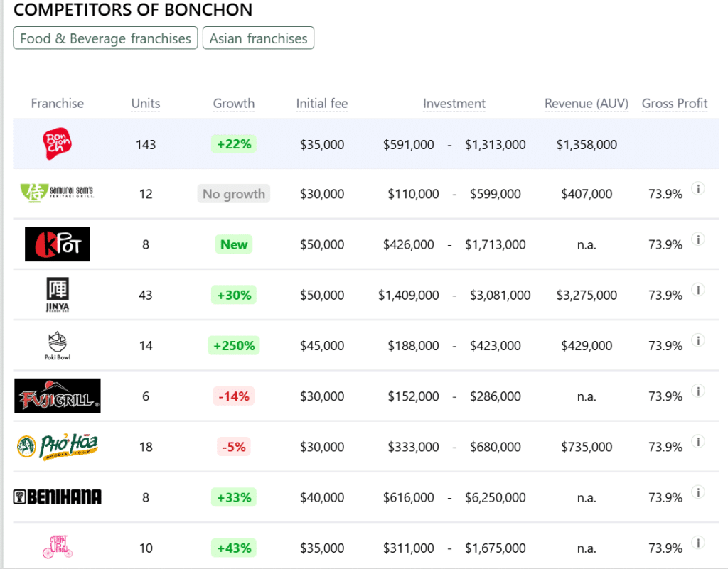Image resolution: width=728 pixels, height=569 pixels.
Task: Click the $1,358,000 revenue value
Action: (587, 145)
